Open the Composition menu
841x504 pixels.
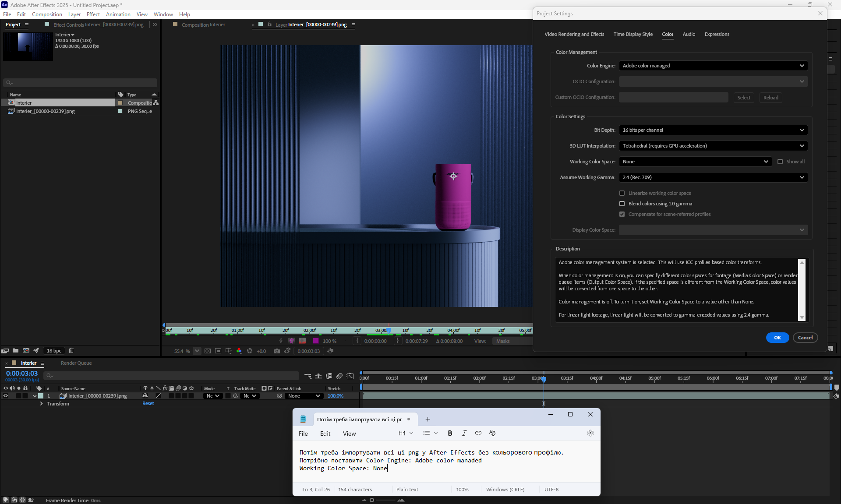pyautogui.click(x=47, y=14)
